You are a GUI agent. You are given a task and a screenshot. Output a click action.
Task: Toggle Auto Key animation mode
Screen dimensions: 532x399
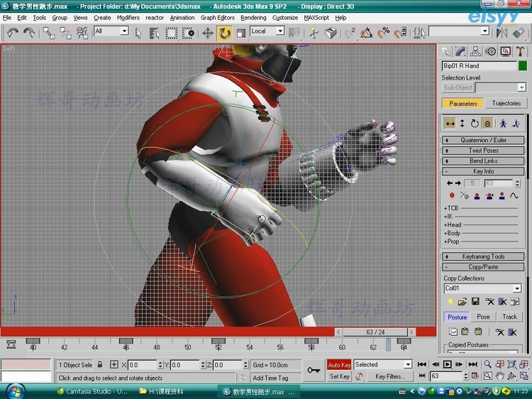pyautogui.click(x=339, y=365)
